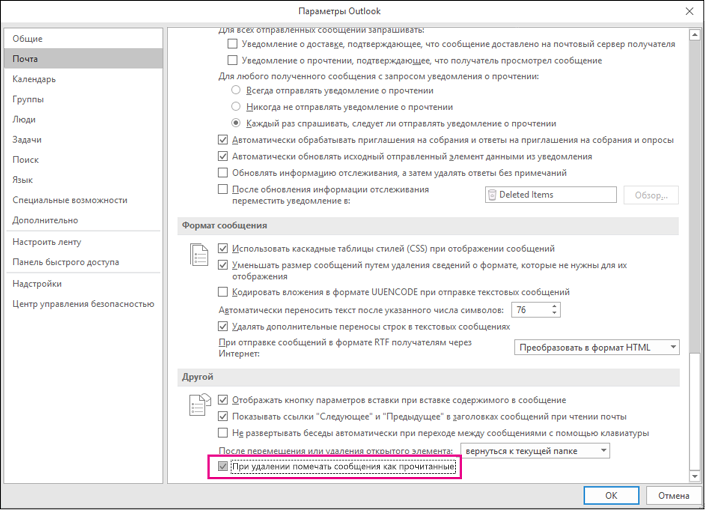Click the Отмена button
Screen dimensions: 705x510
tap(674, 496)
